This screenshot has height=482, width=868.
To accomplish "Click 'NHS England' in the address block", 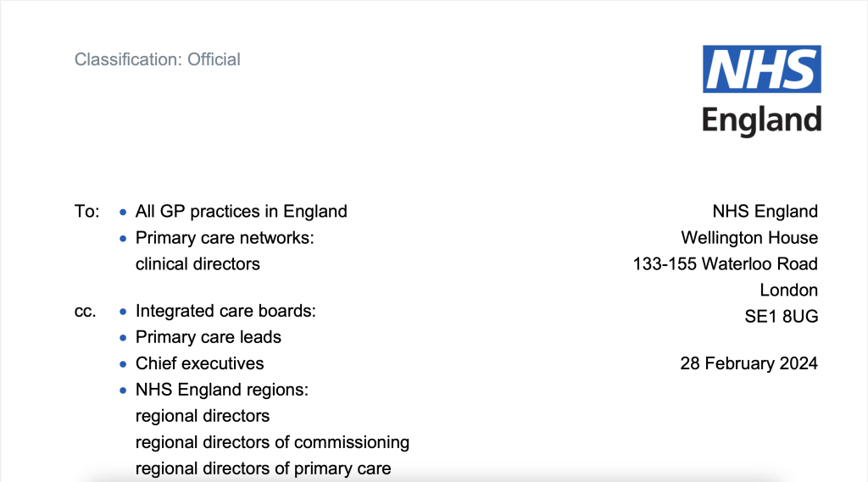I will [765, 211].
